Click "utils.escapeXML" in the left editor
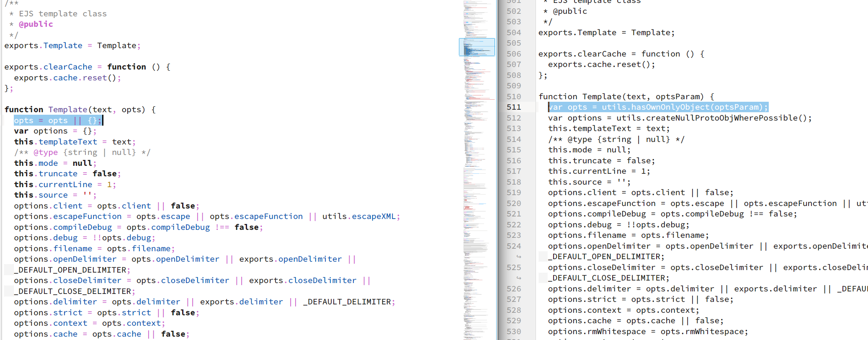The image size is (868, 340). coord(359,216)
